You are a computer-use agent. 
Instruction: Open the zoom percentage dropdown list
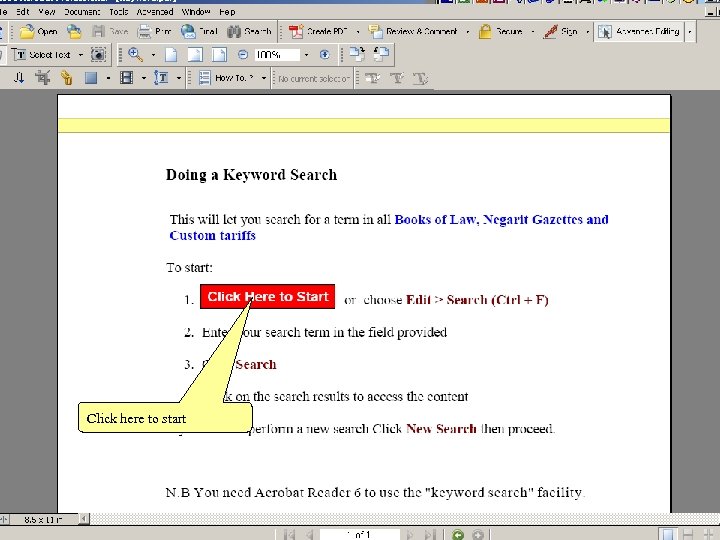point(306,55)
